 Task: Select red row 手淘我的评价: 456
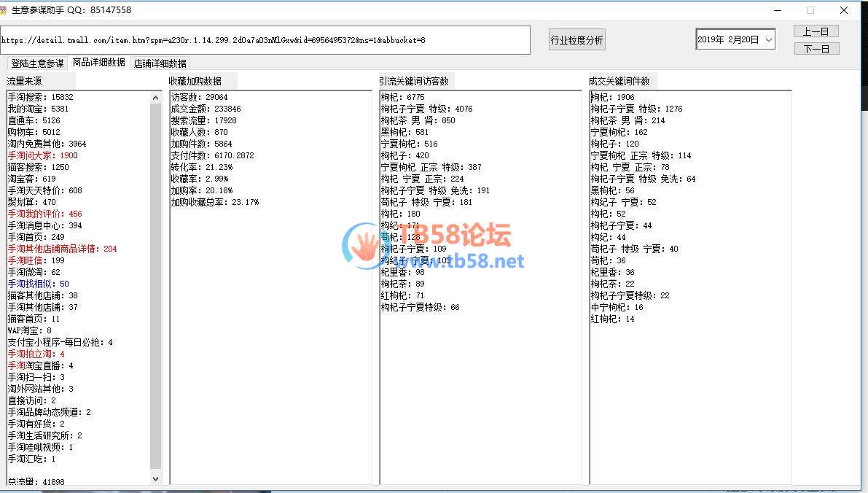(45, 214)
